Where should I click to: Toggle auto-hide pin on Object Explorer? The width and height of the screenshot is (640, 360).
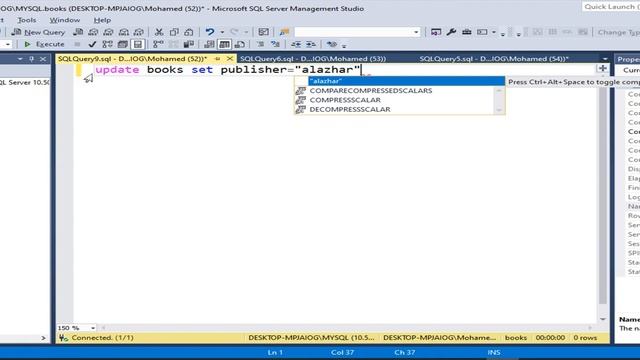(31, 59)
